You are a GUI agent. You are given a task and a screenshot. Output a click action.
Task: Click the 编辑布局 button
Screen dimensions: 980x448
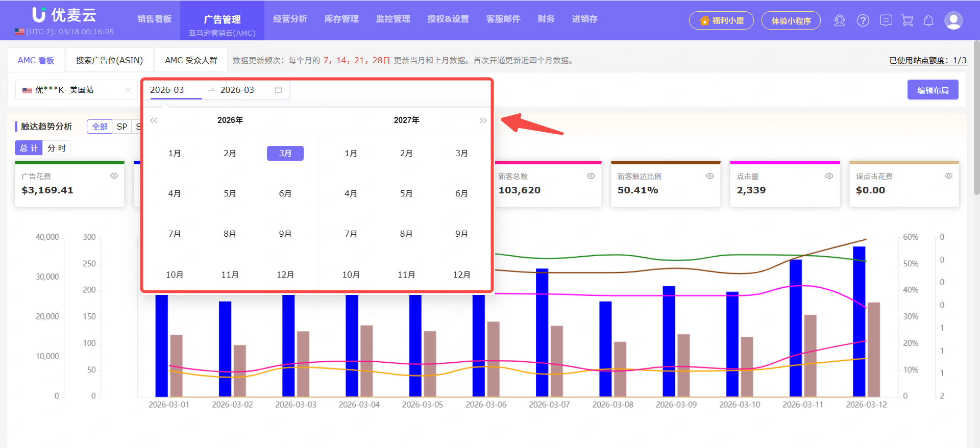(933, 90)
